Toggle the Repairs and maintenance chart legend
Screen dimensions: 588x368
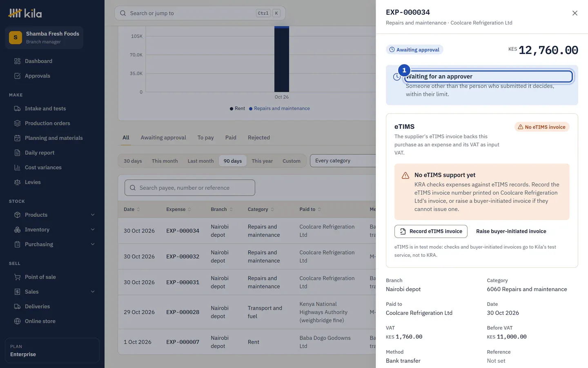pyautogui.click(x=279, y=108)
